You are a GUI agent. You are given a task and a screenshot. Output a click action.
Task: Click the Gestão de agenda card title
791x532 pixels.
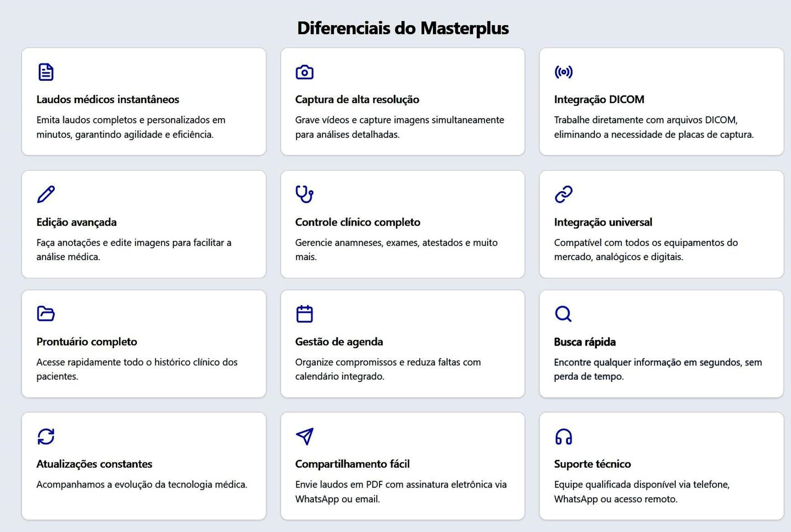(339, 341)
